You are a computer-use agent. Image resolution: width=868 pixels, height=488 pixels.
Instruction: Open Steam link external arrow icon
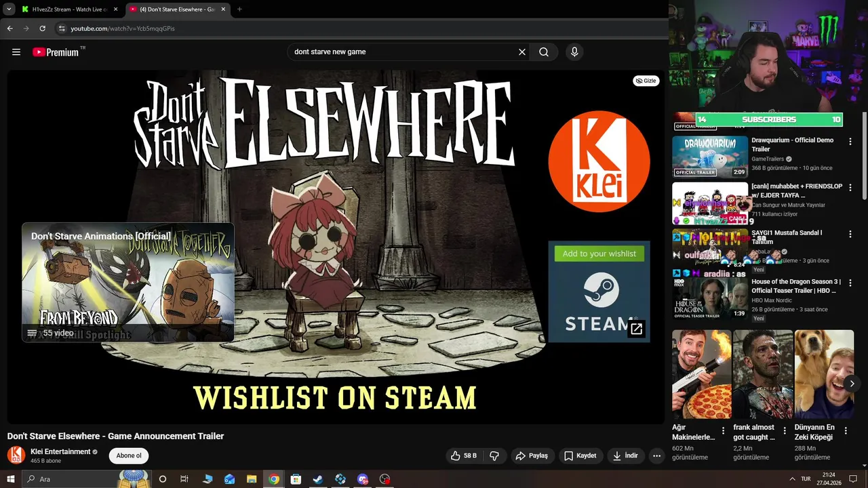636,329
